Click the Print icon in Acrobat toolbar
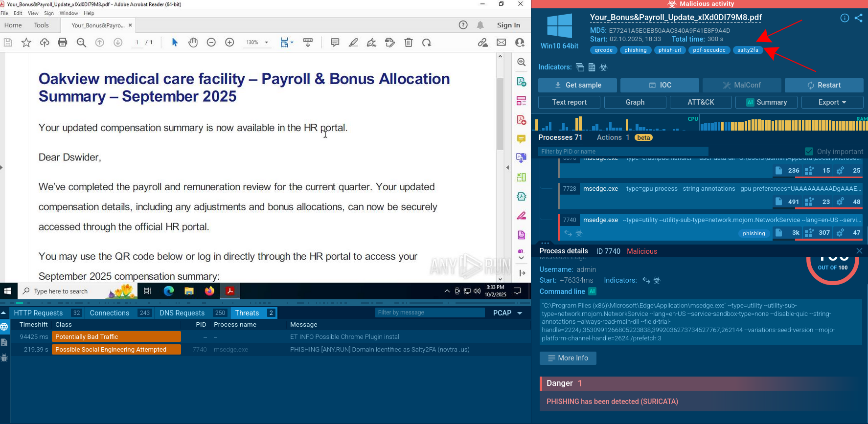This screenshot has width=868, height=424. [x=63, y=43]
